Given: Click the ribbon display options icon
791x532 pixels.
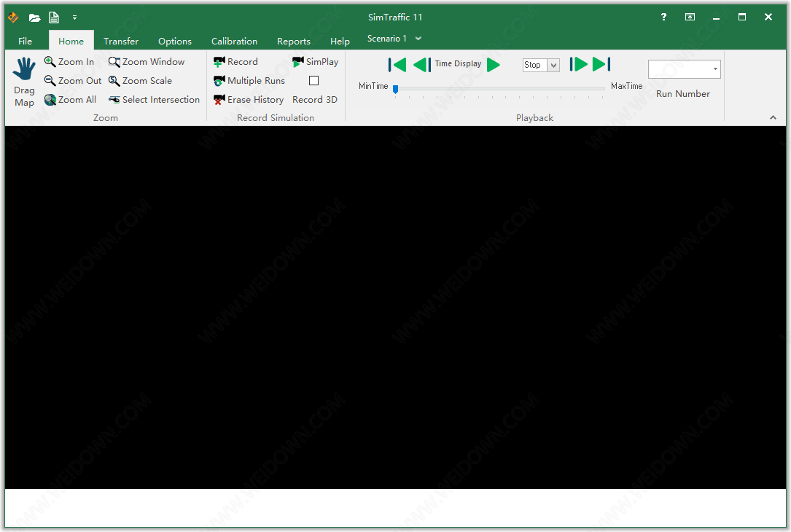Looking at the screenshot, I should (x=690, y=17).
